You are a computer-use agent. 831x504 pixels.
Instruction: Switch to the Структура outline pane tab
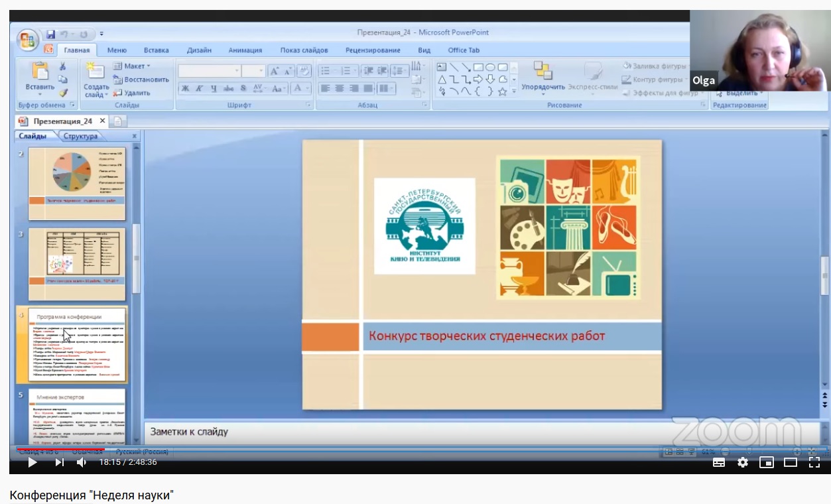point(81,136)
